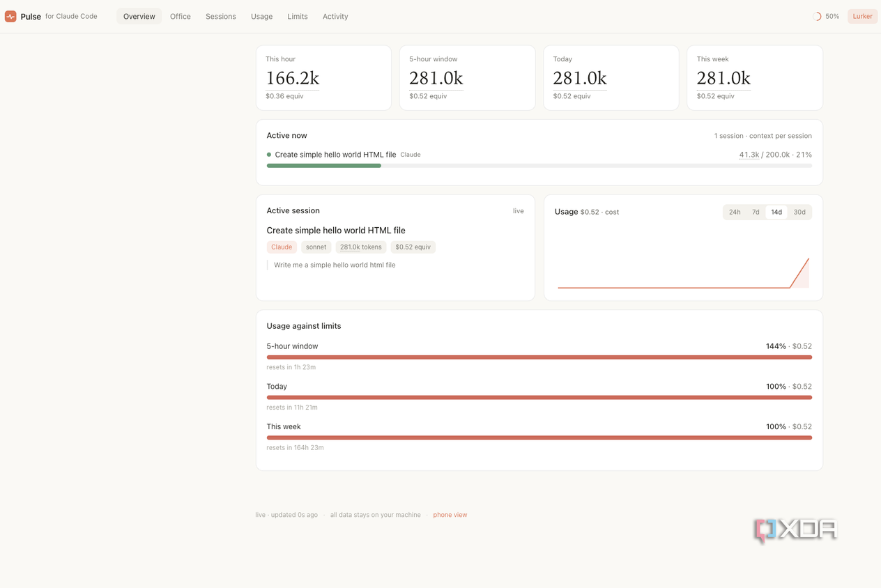Click the XDA watermark logo
Viewport: 881px width, 588px height.
point(795,530)
